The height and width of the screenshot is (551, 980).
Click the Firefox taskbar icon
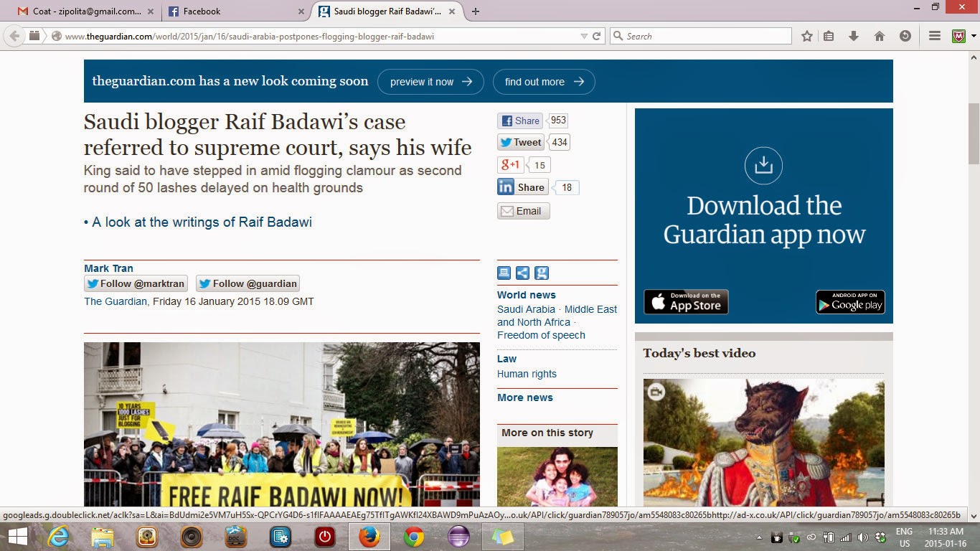pos(369,537)
